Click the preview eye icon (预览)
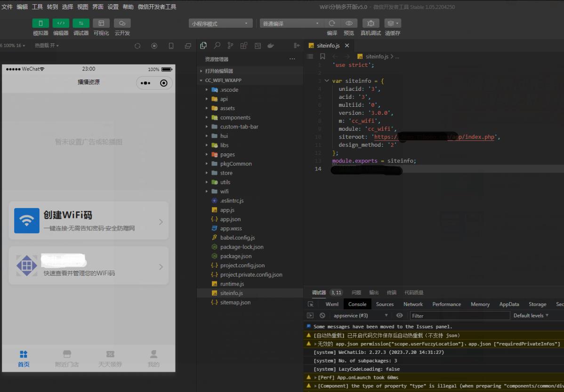564x392 pixels. (x=349, y=23)
